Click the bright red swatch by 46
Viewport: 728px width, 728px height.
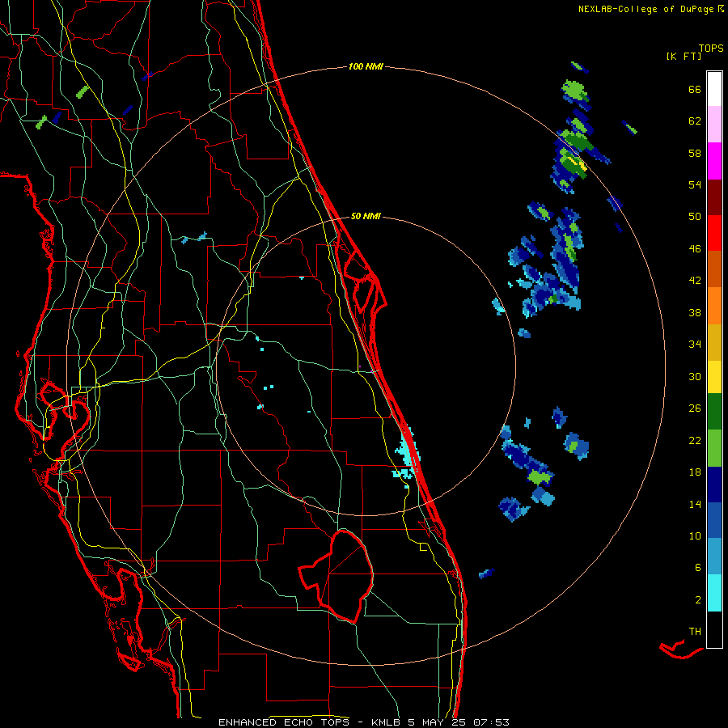click(714, 233)
